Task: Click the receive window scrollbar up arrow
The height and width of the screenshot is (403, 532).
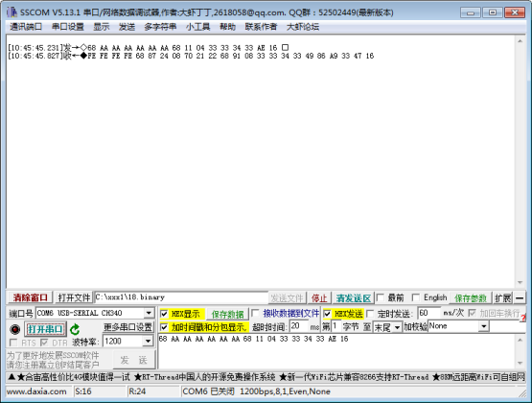Action: pyautogui.click(x=520, y=41)
